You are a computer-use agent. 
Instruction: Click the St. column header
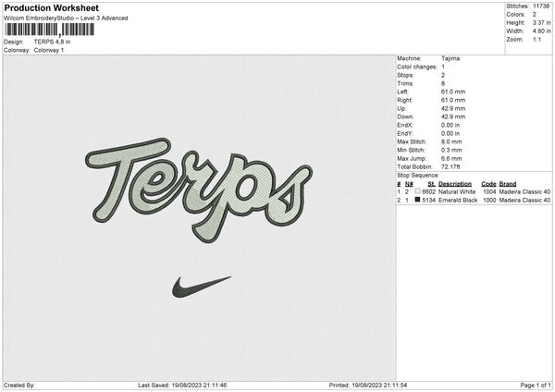pyautogui.click(x=431, y=184)
